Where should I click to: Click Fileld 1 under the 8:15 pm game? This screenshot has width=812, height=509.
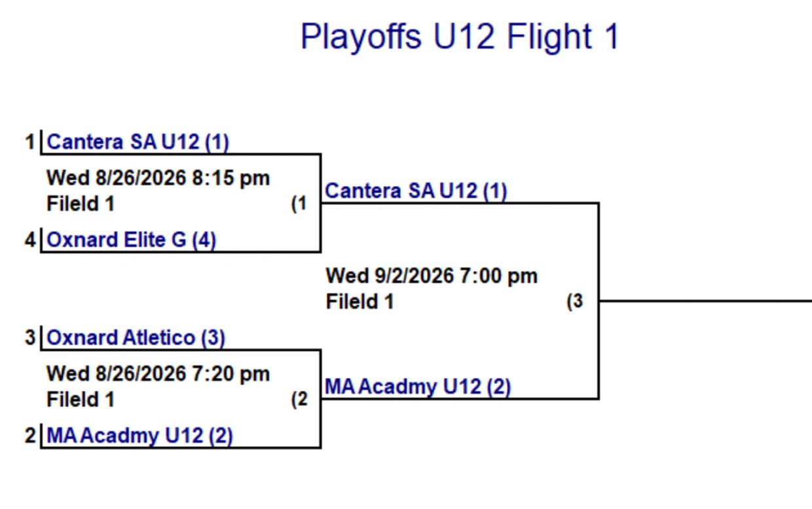[x=81, y=204]
